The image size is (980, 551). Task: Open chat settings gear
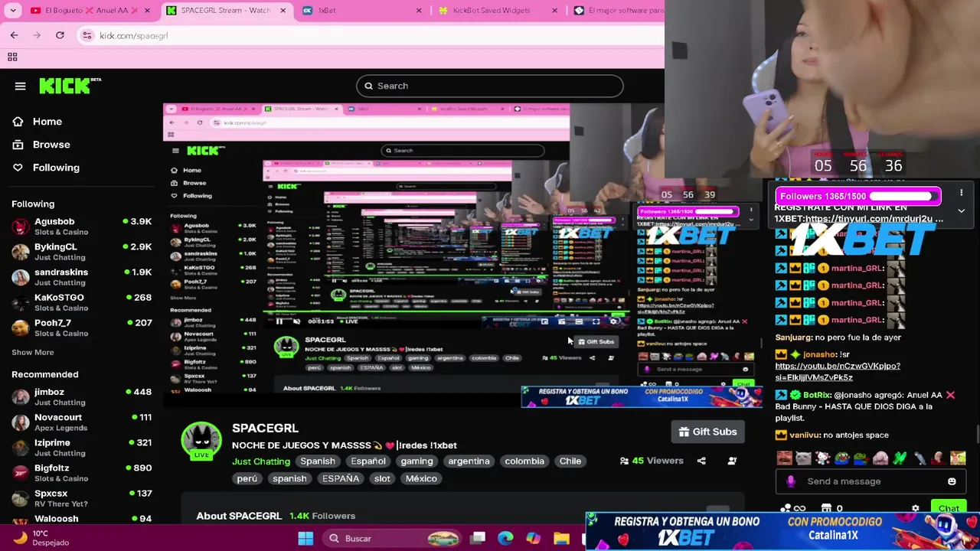click(x=916, y=508)
